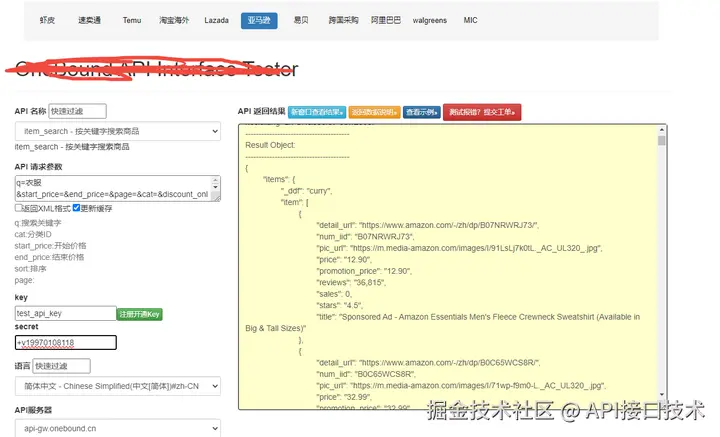Click the "_ddf": "curry" line
720x437 pixels.
(x=306, y=190)
